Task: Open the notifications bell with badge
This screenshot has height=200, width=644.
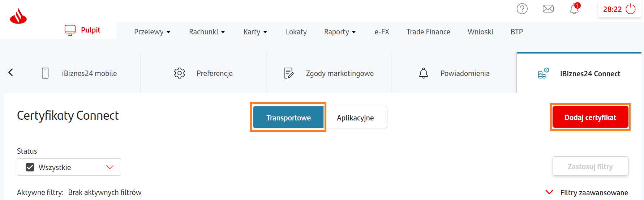Action: point(574,9)
